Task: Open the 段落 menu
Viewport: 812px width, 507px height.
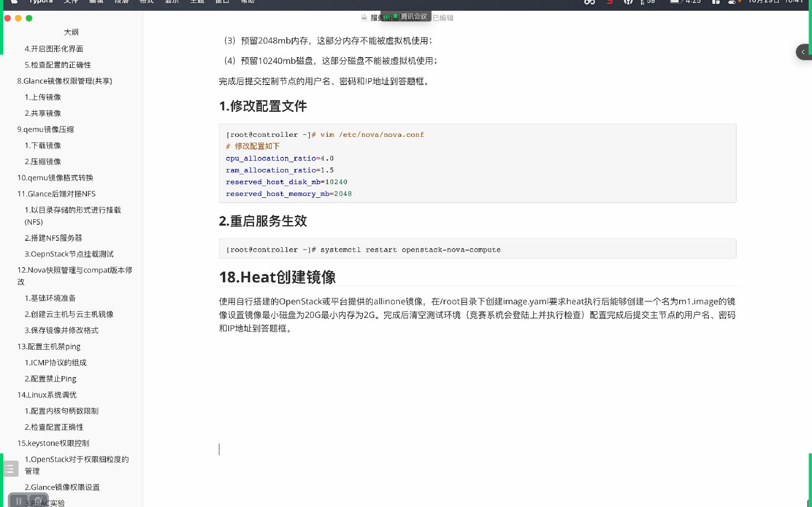Action: 122,1
